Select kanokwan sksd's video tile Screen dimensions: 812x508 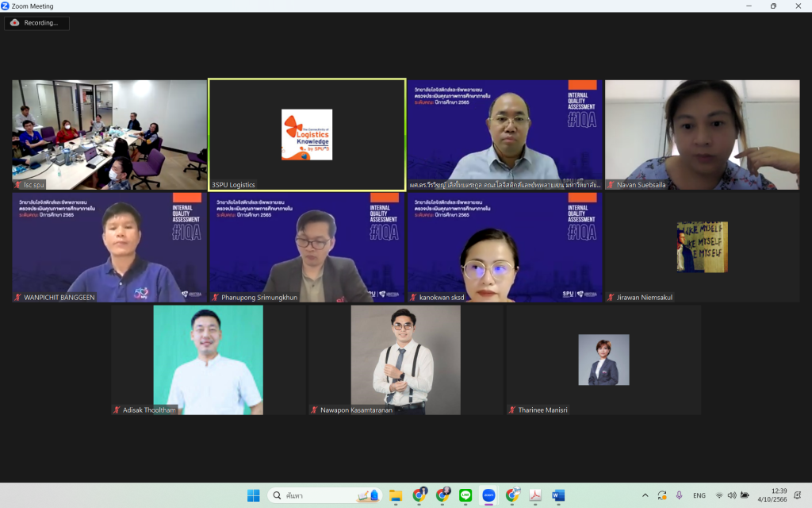pos(505,248)
